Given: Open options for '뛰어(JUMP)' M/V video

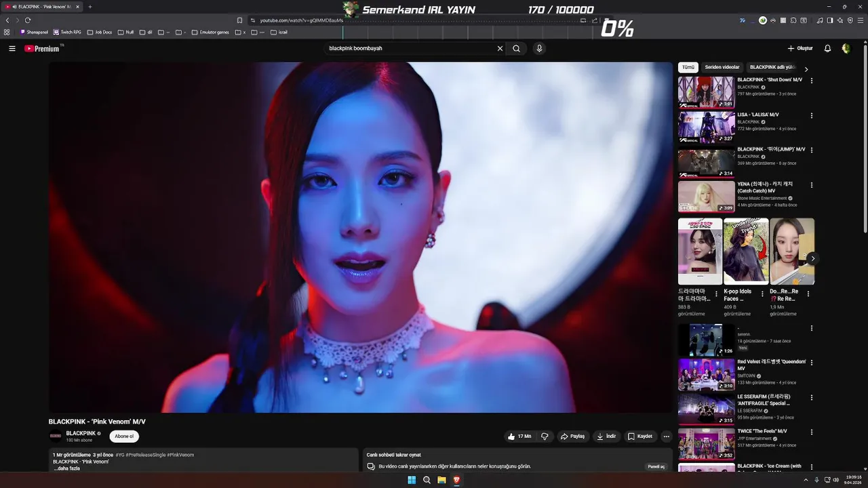Looking at the screenshot, I should click(x=812, y=150).
